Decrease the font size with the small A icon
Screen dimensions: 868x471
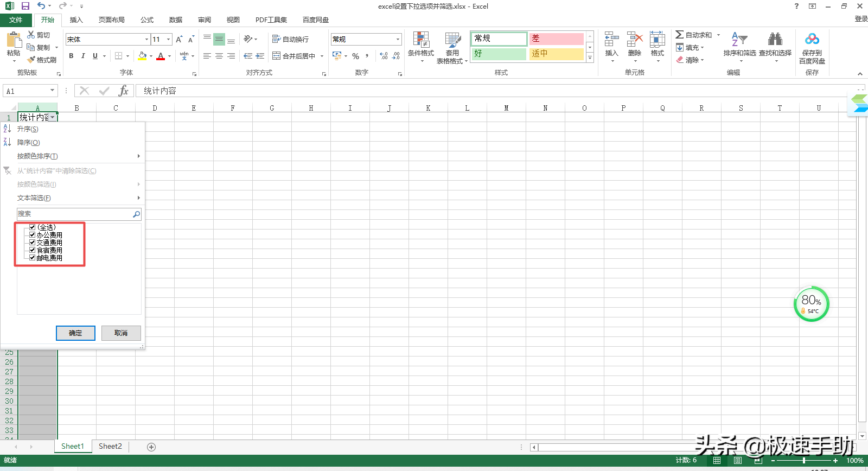(191, 39)
